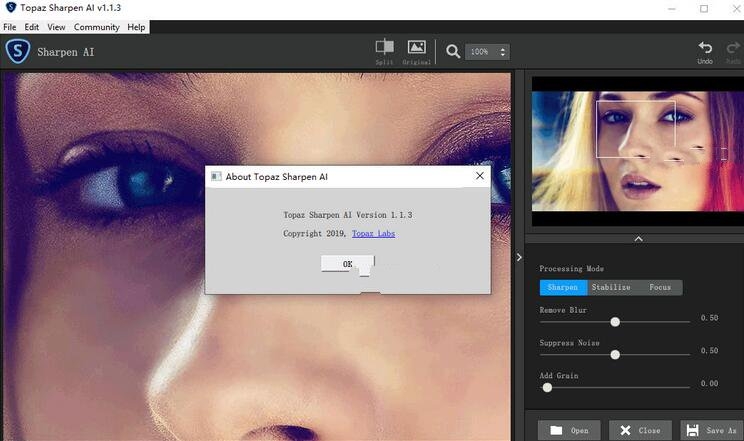
Task: Select Sharpen processing mode
Action: [562, 287]
